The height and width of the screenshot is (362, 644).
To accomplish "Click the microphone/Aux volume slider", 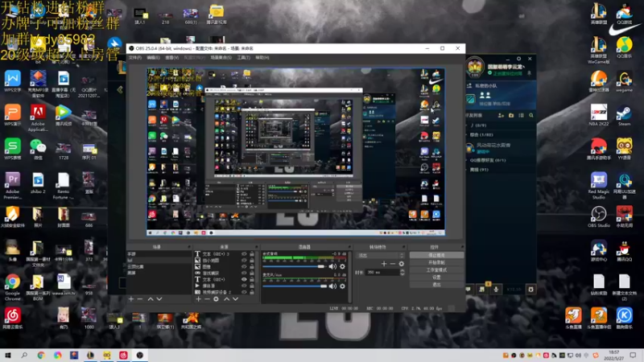I will click(295, 286).
